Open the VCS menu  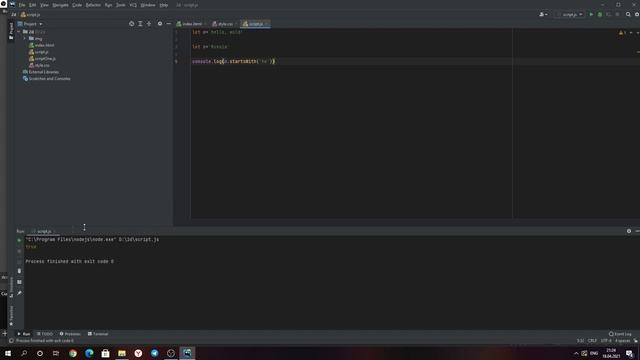(133, 5)
